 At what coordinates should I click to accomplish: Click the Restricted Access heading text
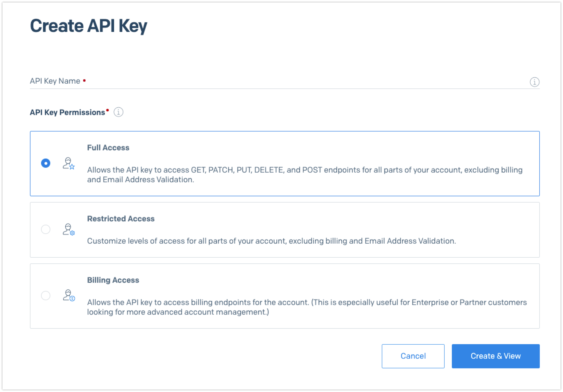[x=121, y=218]
